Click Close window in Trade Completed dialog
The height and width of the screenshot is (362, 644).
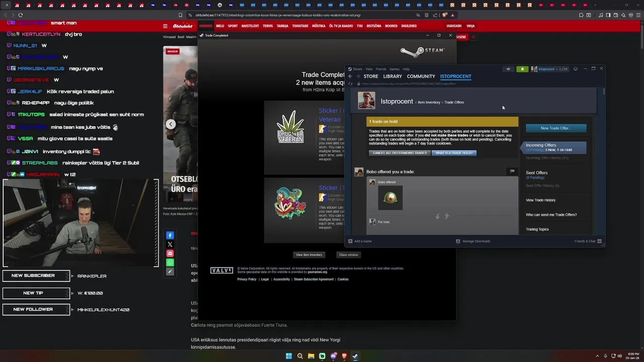tap(348, 255)
